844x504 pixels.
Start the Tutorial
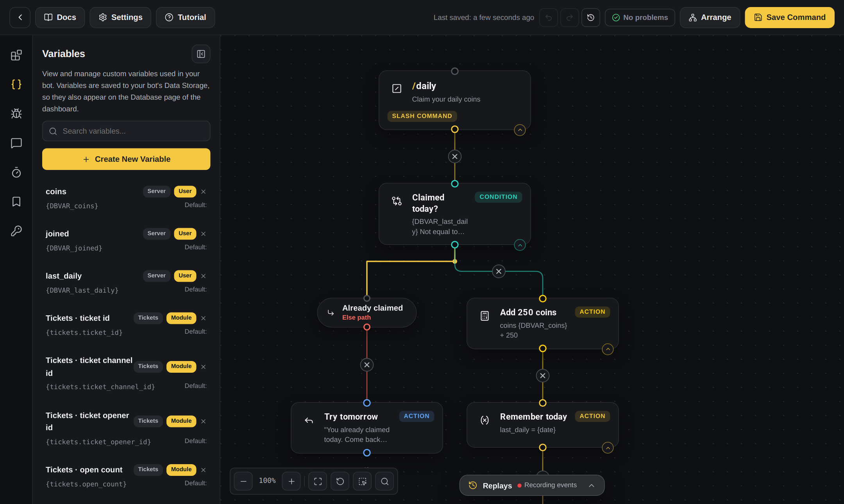(186, 18)
